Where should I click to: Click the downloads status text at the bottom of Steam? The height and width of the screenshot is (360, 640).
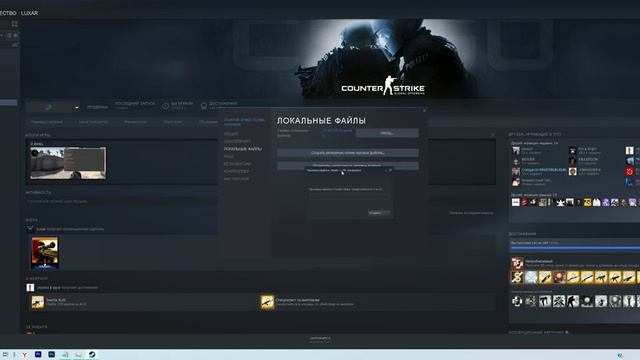(320, 340)
